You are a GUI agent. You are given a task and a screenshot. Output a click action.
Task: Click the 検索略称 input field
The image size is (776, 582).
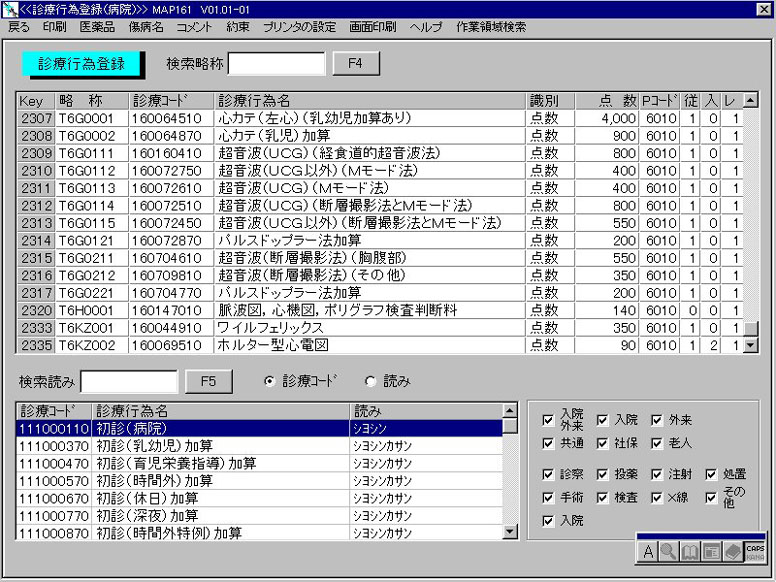[x=276, y=65]
